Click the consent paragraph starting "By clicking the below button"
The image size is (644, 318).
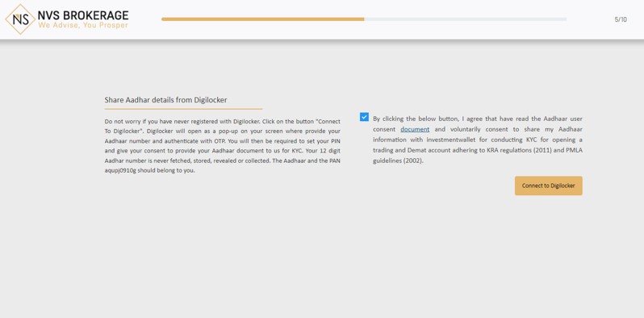coord(477,140)
